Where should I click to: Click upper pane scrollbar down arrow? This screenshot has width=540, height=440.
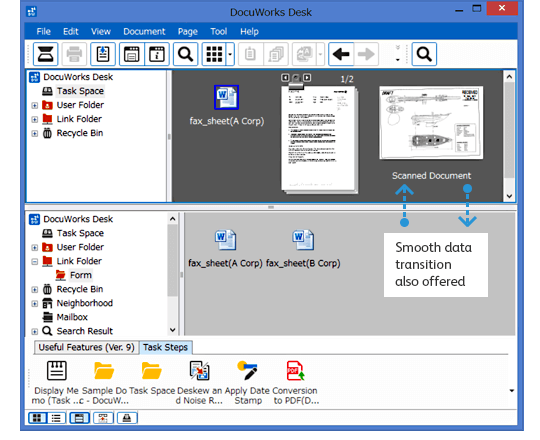point(509,197)
